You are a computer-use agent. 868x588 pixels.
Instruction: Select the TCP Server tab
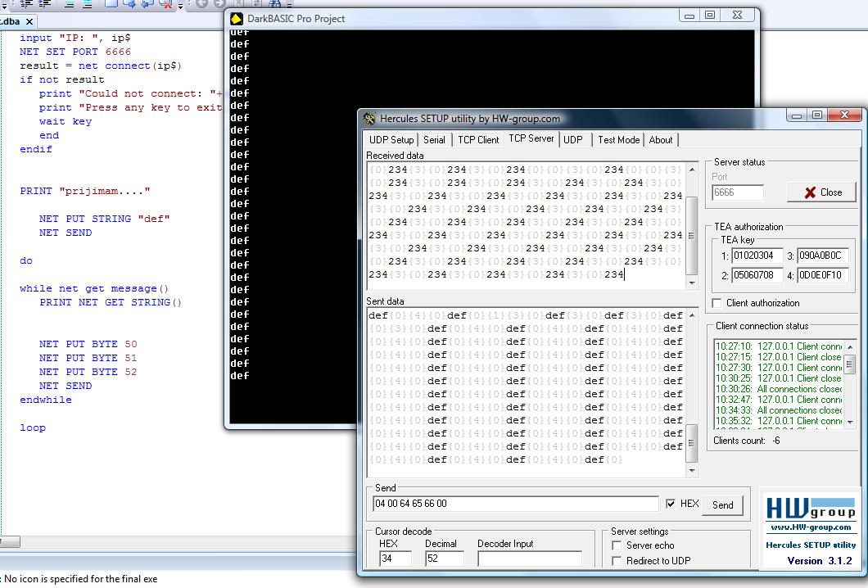coord(531,138)
